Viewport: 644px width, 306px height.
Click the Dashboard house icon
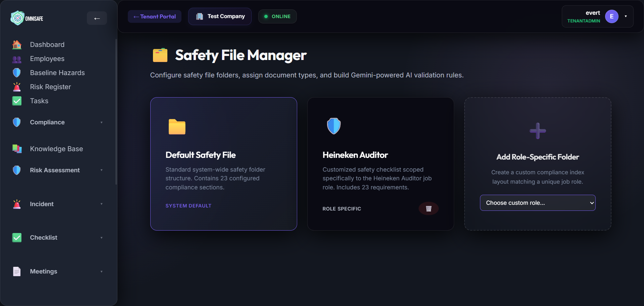point(17,45)
